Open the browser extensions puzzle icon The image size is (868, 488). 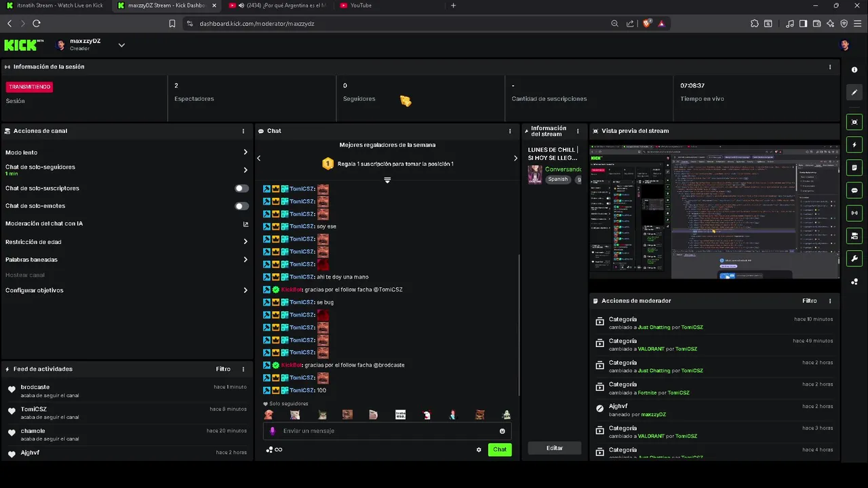(x=755, y=23)
